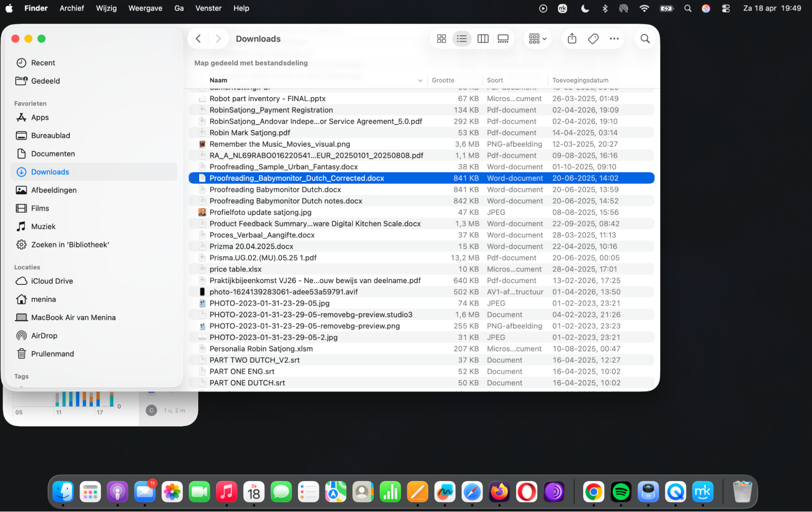
Task: Open the Documenten folder in the sidebar
Action: [x=53, y=154]
